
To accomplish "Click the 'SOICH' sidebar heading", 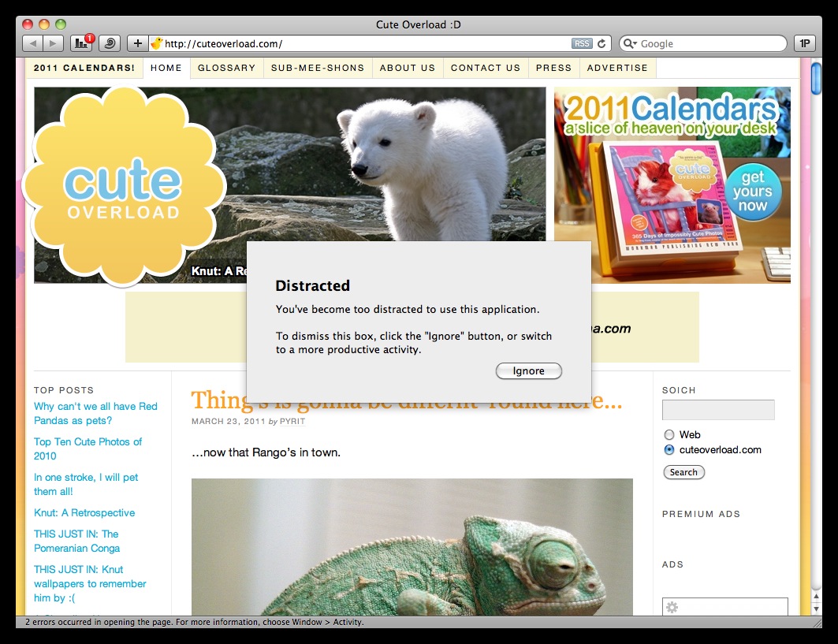I will tap(679, 390).
